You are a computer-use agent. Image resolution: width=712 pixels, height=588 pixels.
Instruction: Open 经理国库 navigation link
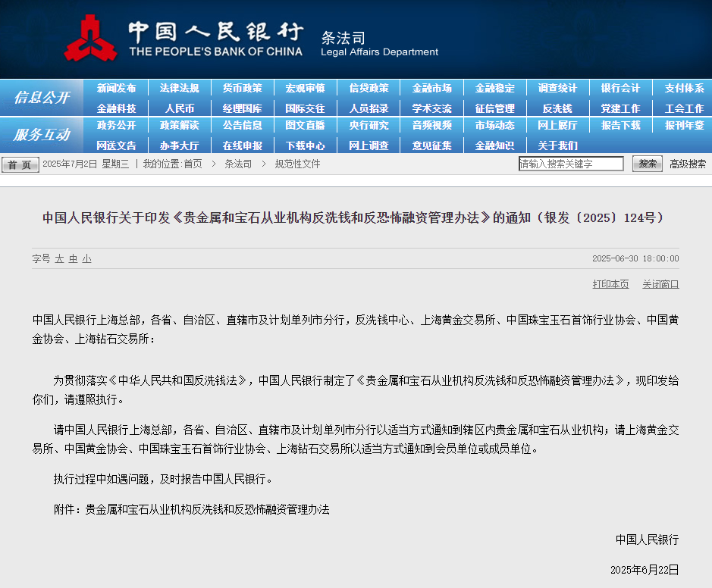tap(243, 108)
